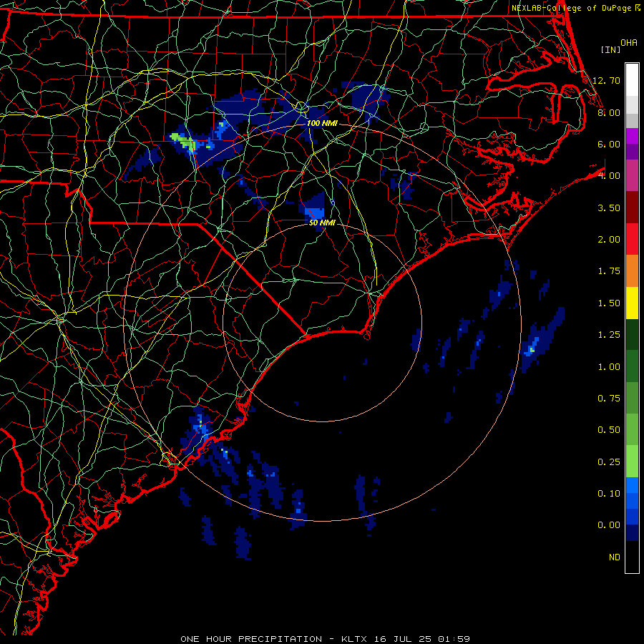Select the 2.00 legend value
The height and width of the screenshot is (644, 644).
(609, 240)
